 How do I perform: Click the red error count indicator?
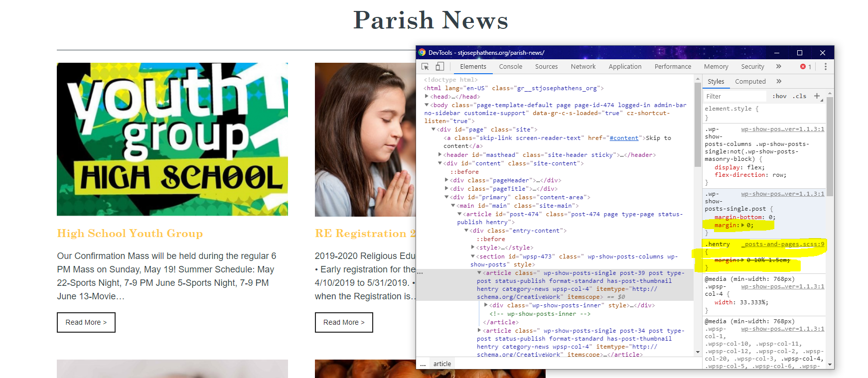pos(805,67)
